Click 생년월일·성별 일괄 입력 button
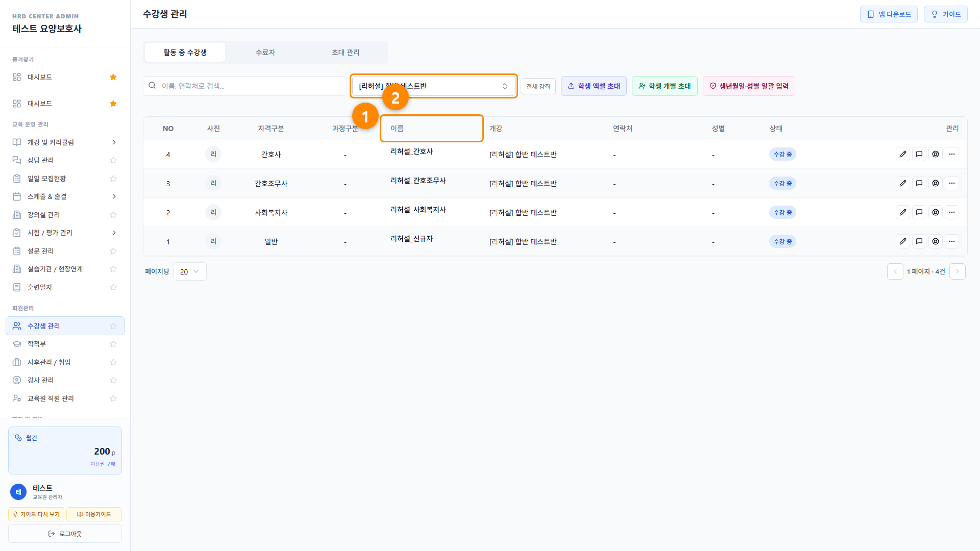 coord(749,86)
